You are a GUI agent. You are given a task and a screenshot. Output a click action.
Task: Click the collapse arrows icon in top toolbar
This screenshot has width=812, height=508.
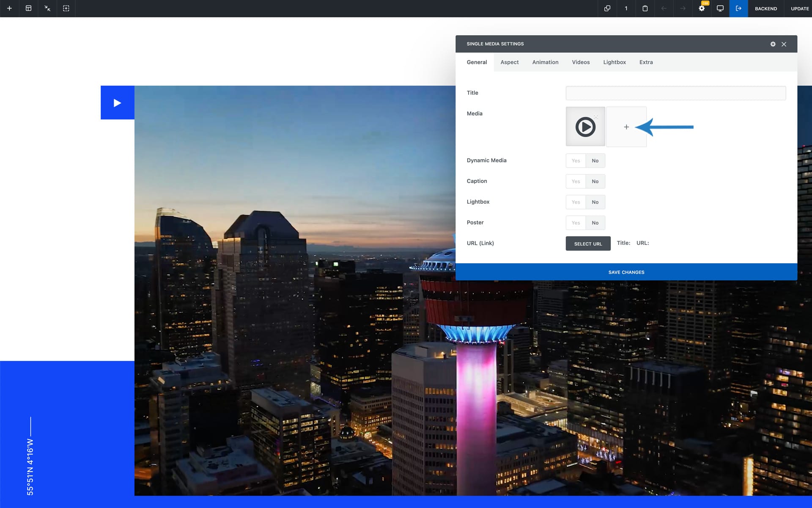47,8
